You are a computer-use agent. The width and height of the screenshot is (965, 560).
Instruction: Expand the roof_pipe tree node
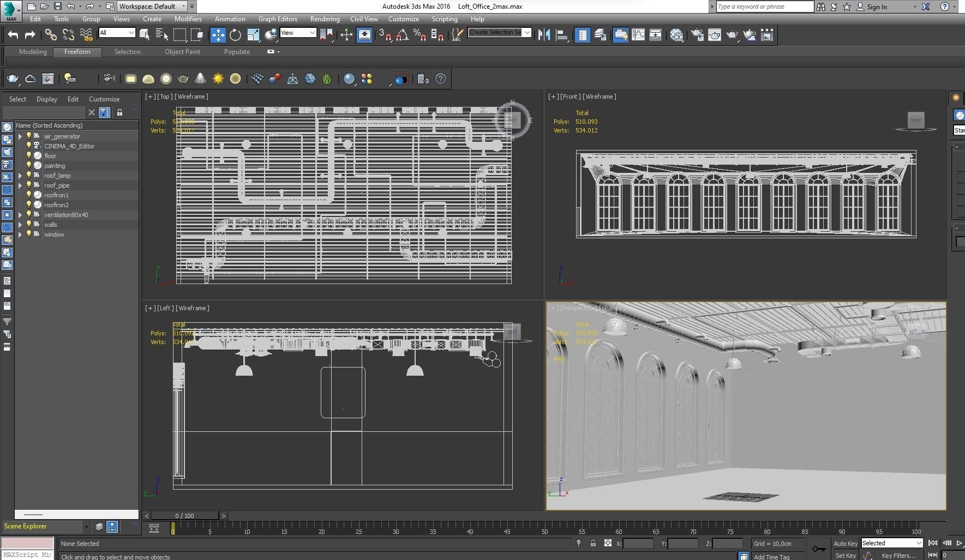coord(20,185)
